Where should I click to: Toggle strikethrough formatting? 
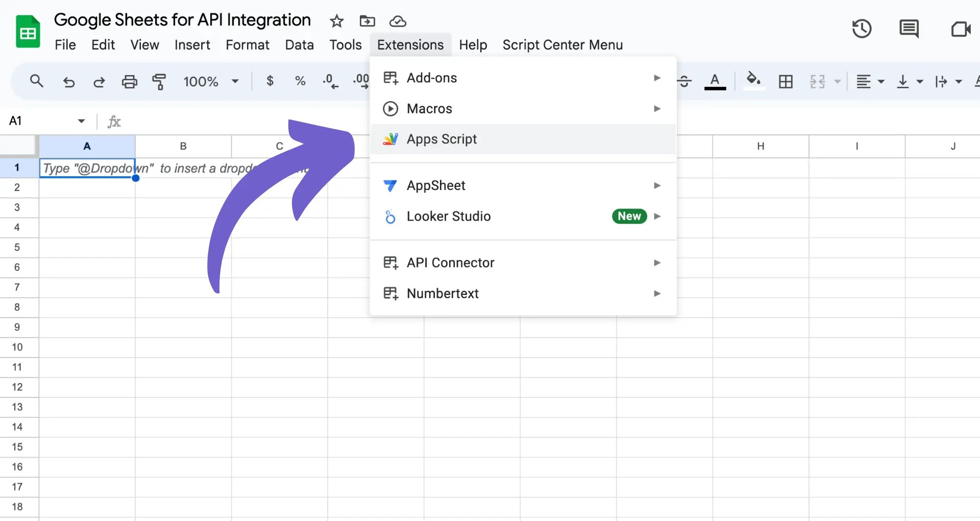point(684,81)
